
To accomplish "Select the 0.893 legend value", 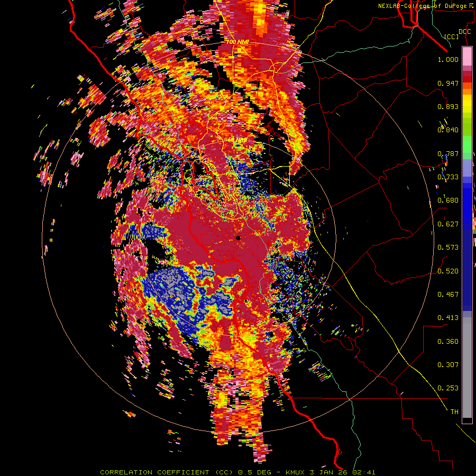I will (448, 106).
